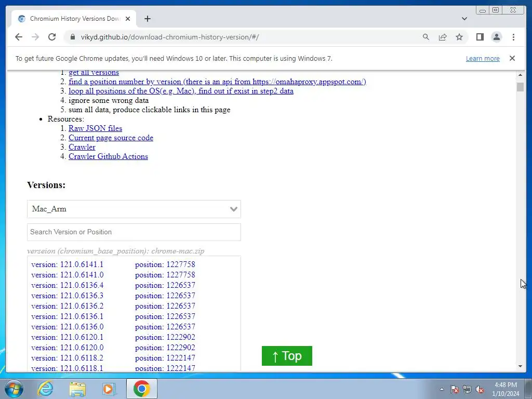Select version 121.0.6118.2
Viewport: 532px width, 399px height.
point(67,358)
